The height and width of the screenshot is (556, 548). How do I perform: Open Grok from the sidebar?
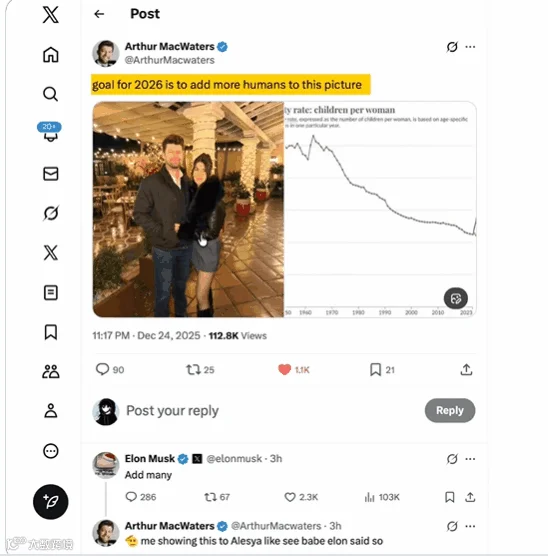[51, 213]
